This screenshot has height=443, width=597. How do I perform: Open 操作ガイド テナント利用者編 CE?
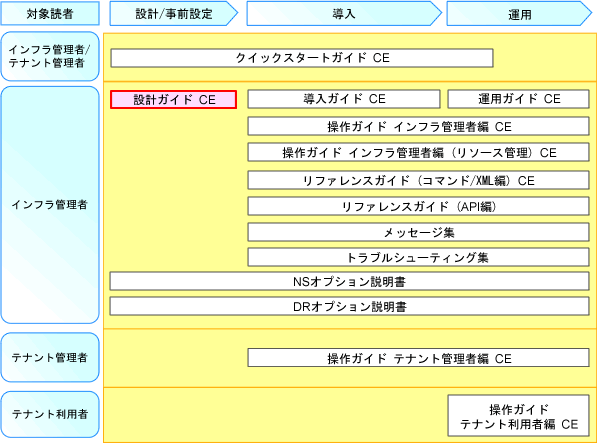[519, 416]
